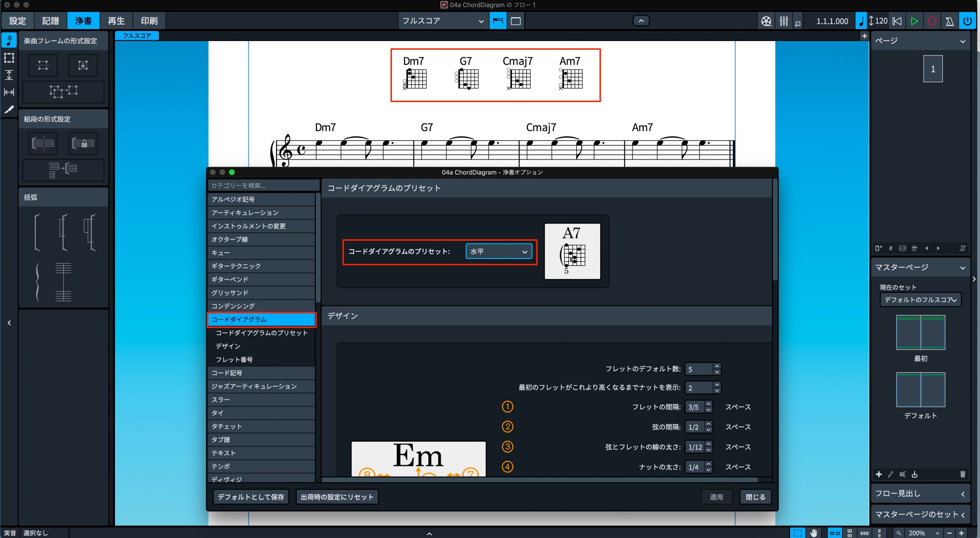Switch to 浄書 mode tab
This screenshot has height=538, width=980.
click(83, 21)
